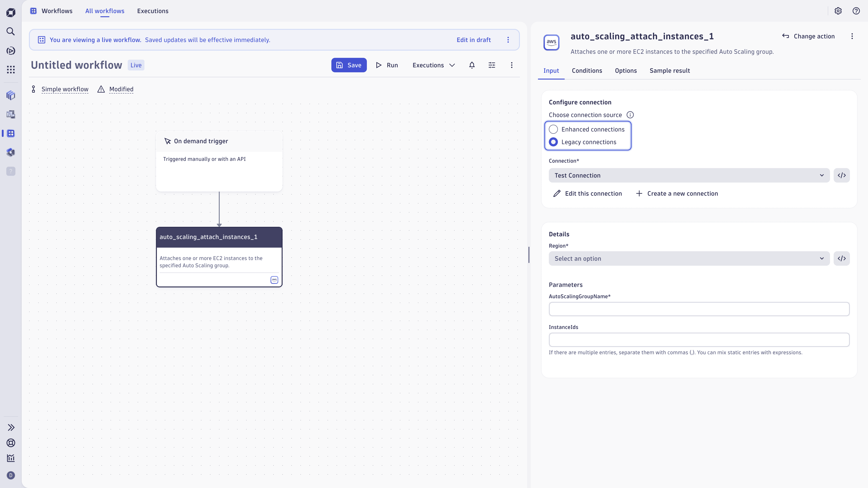Select Legacy connections radio button

(x=553, y=142)
